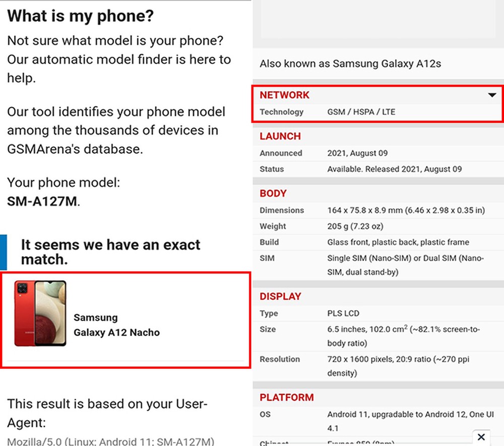Click the NETWORK section heading
Image resolution: width=504 pixels, height=446 pixels.
pos(284,95)
